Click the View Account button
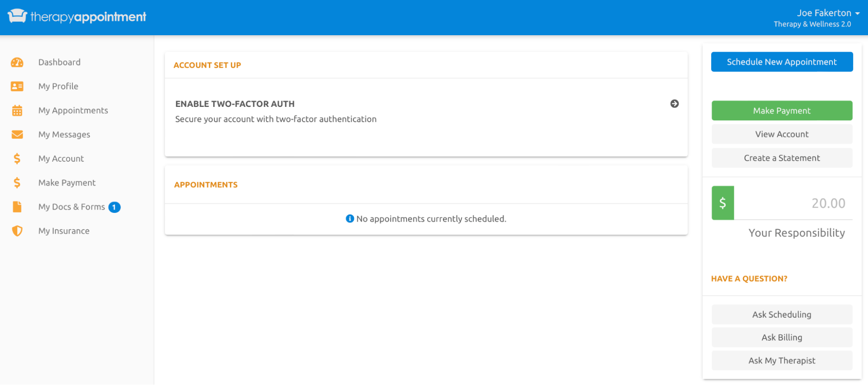This screenshot has height=385, width=868. click(782, 134)
